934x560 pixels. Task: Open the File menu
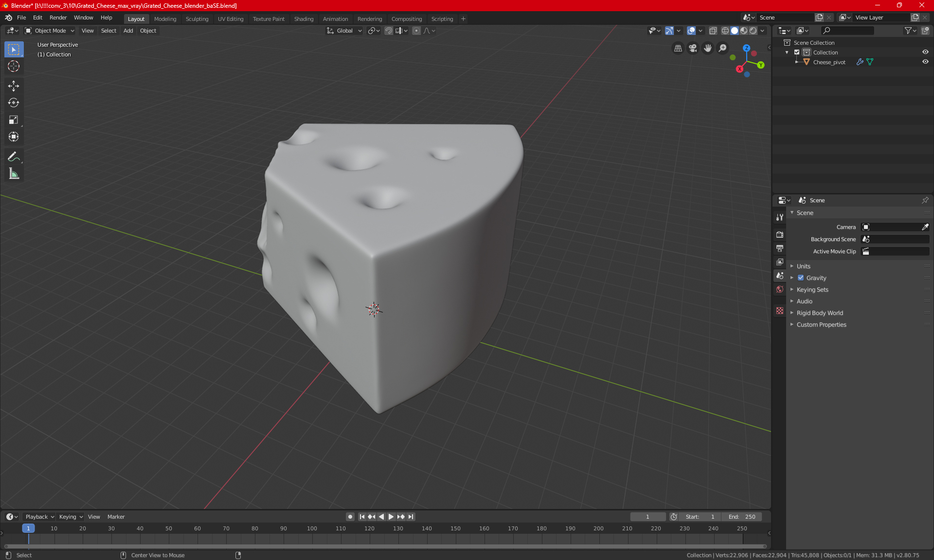tap(21, 17)
